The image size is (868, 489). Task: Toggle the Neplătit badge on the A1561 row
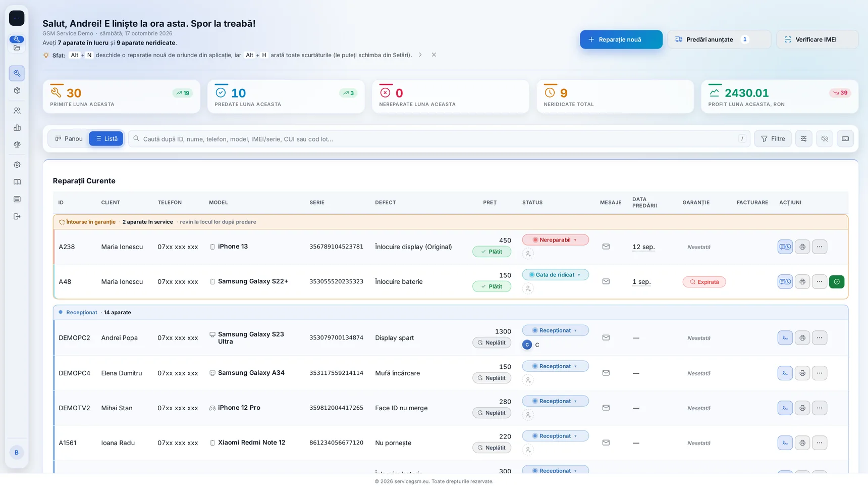492,448
